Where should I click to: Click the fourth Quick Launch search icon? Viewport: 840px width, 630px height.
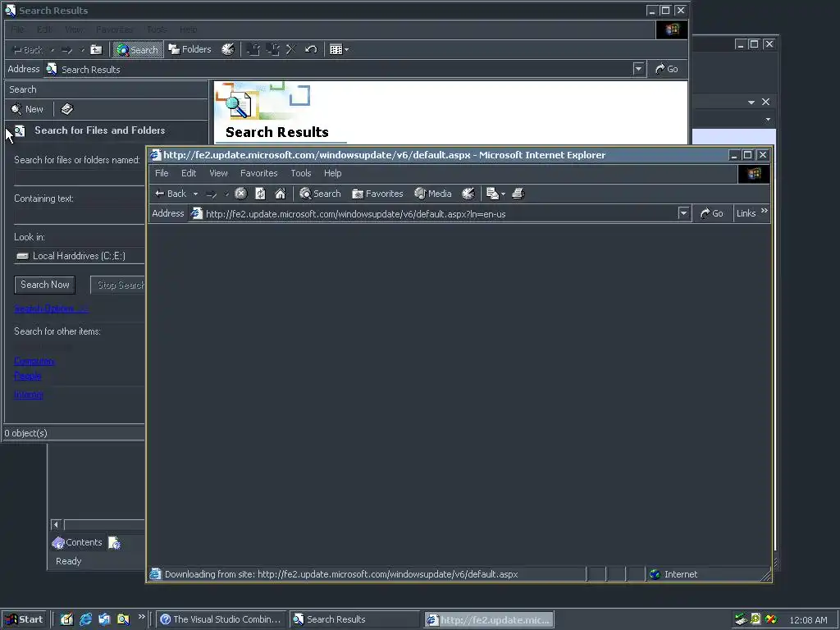[123, 619]
